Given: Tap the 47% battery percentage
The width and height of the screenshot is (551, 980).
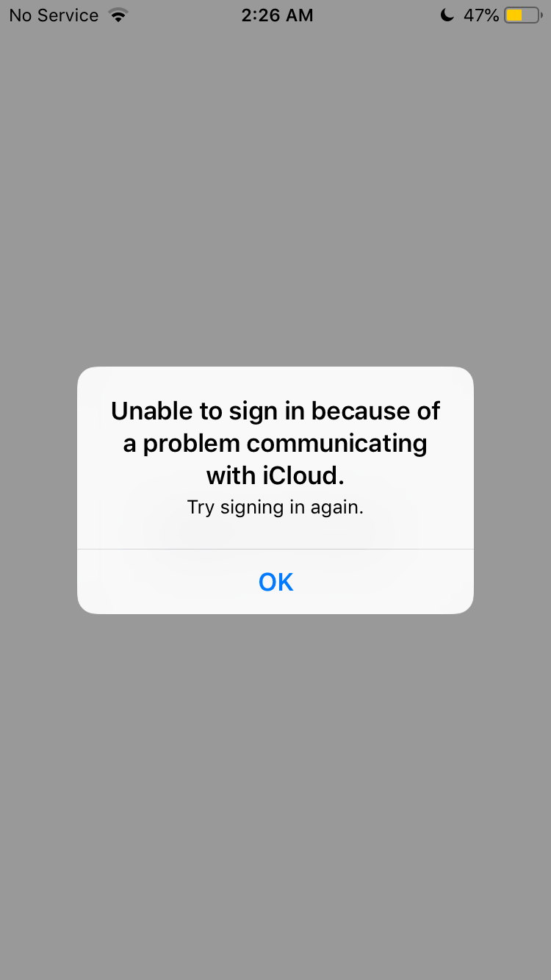Looking at the screenshot, I should pyautogui.click(x=481, y=15).
